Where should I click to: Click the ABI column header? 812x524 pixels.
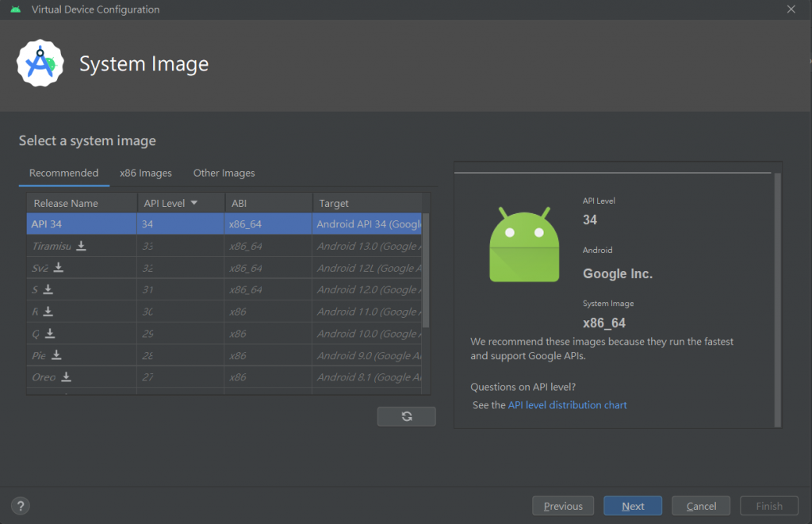click(269, 203)
